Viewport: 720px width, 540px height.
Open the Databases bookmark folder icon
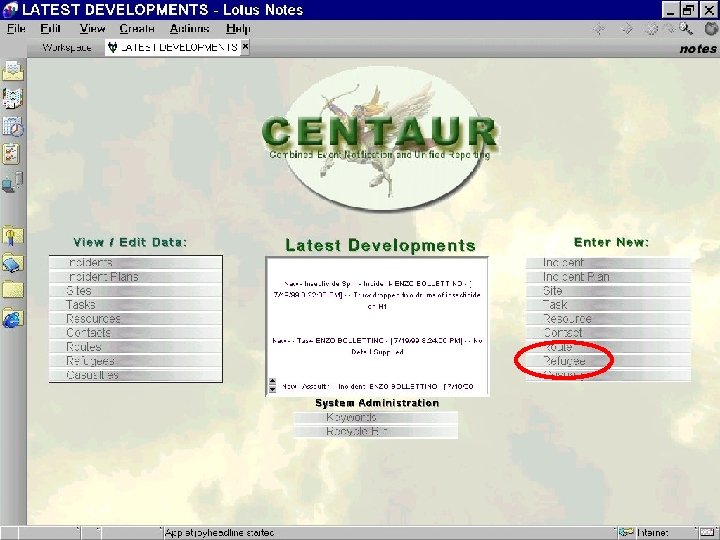click(x=13, y=263)
